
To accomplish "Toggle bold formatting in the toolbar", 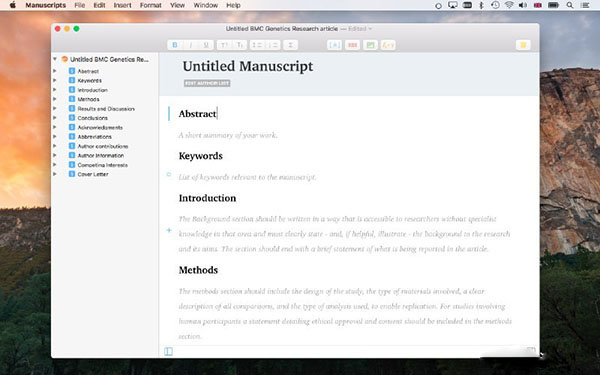I will (x=175, y=45).
